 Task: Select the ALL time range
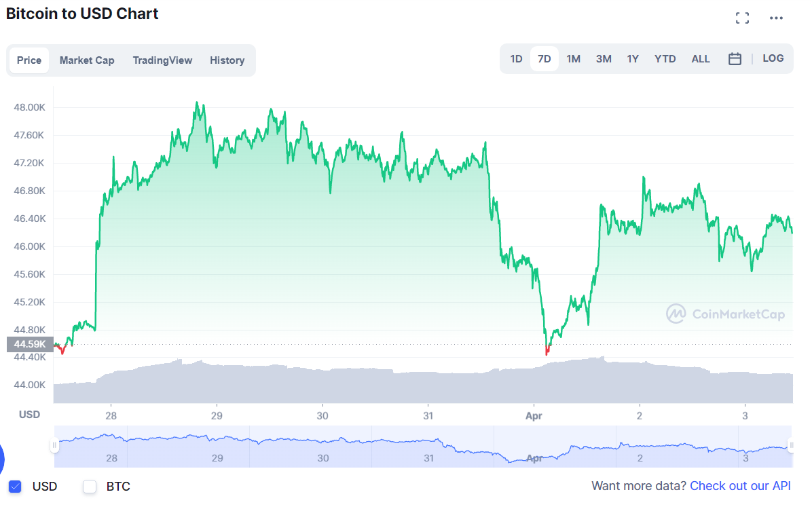click(700, 59)
